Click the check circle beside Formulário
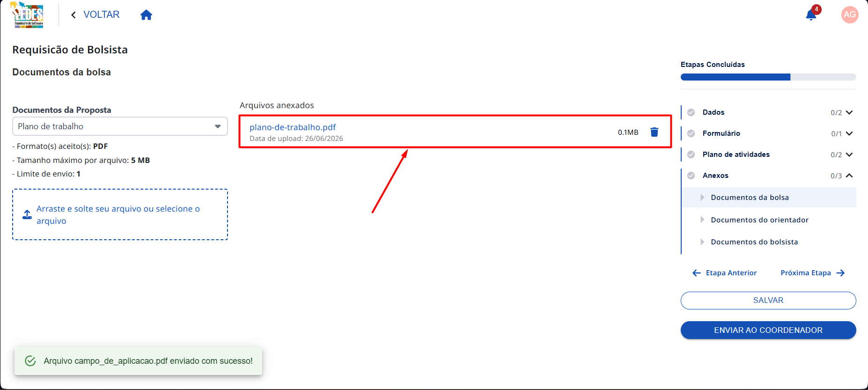 coord(691,133)
